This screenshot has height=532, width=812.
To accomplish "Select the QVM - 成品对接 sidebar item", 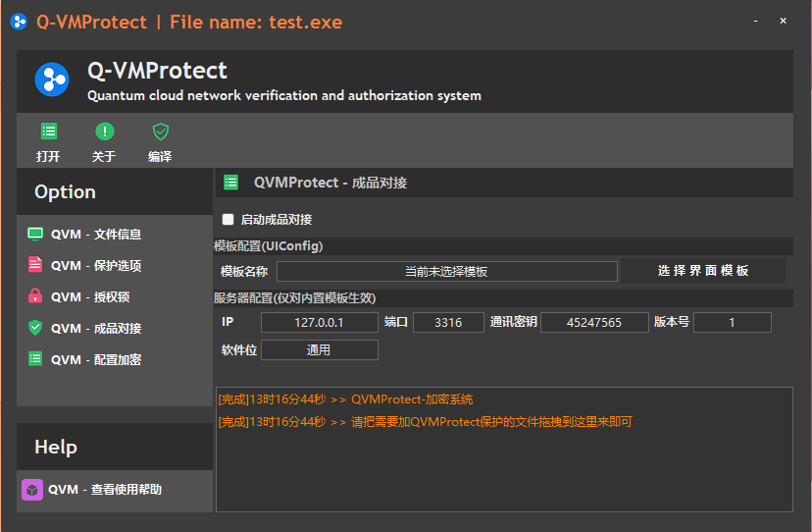I will click(x=95, y=329).
